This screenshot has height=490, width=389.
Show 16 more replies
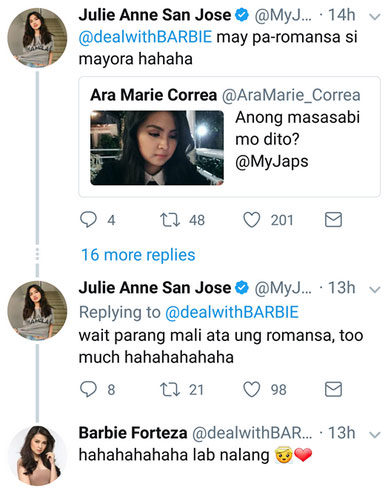pos(138,255)
